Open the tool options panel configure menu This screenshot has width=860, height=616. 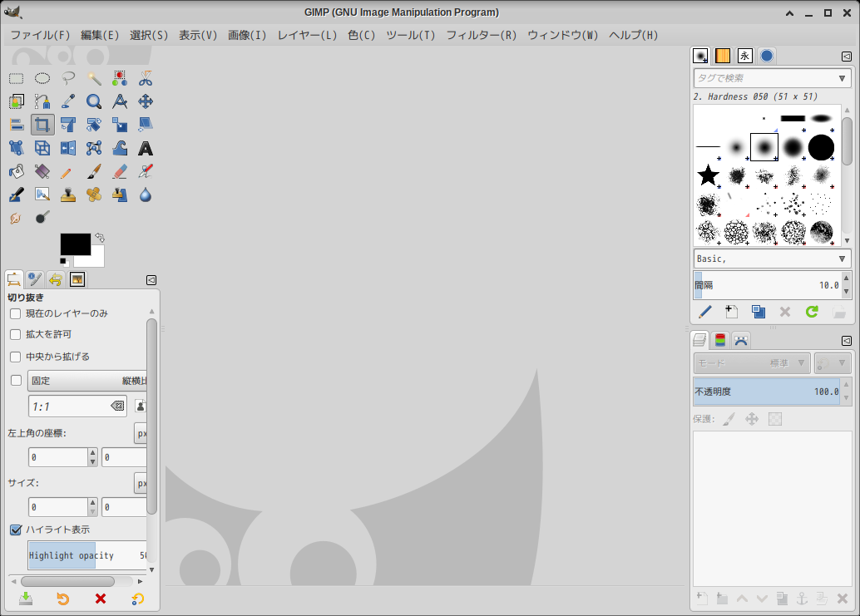(x=151, y=280)
